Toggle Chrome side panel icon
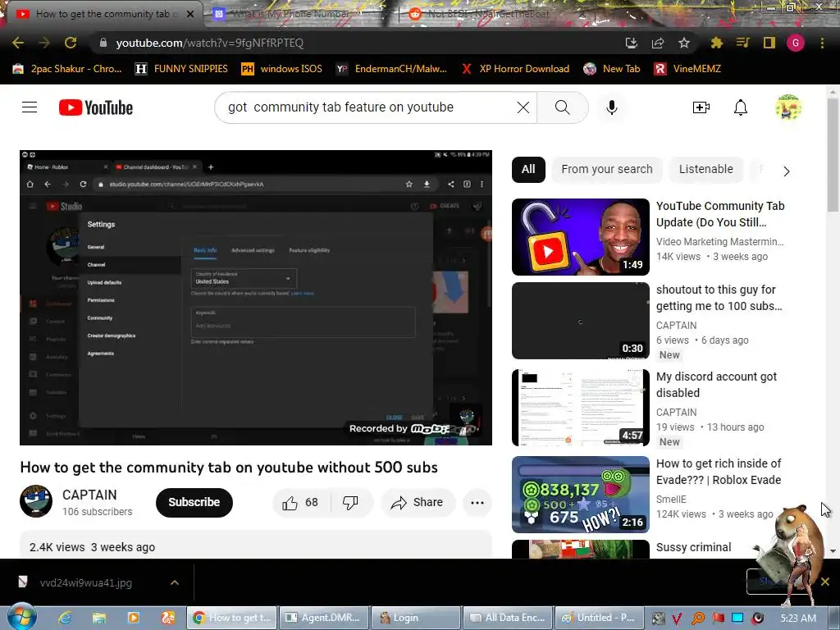Image resolution: width=840 pixels, height=630 pixels. [769, 43]
